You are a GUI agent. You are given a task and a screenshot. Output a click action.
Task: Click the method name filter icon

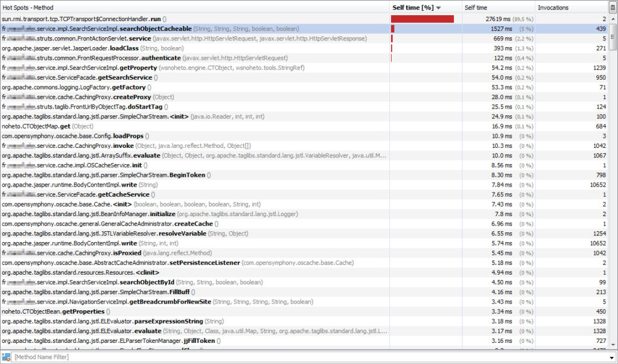(6, 357)
